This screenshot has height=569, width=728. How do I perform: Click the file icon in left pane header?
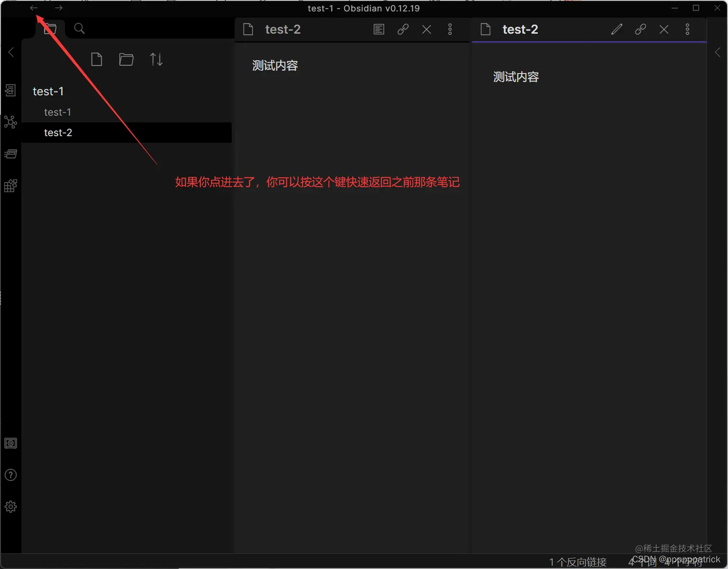[x=248, y=29]
